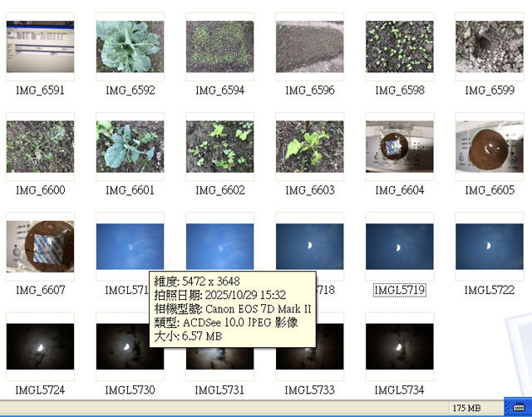Select the IMG_6600 garden thumbnail
The width and height of the screenshot is (532, 417).
tap(40, 147)
